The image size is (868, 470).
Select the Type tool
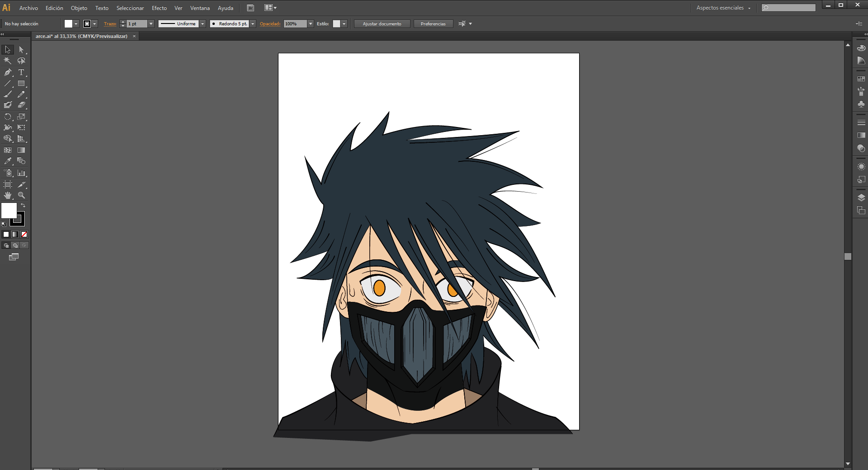click(x=21, y=72)
